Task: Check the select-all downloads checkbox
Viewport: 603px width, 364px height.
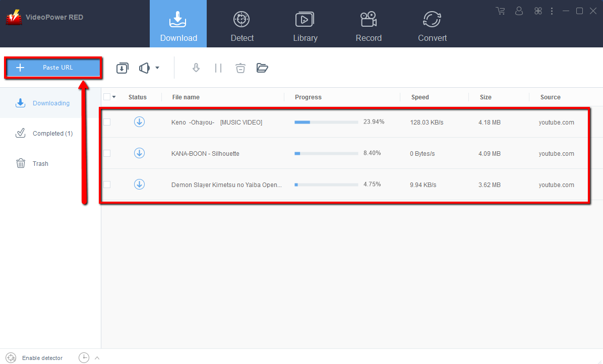Action: (x=107, y=96)
